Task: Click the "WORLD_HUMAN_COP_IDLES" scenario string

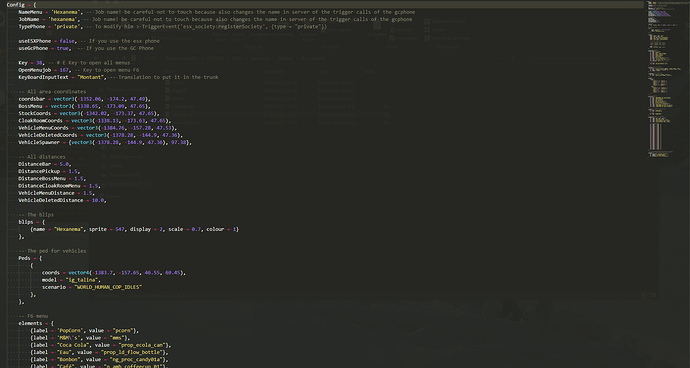Action: coord(108,287)
